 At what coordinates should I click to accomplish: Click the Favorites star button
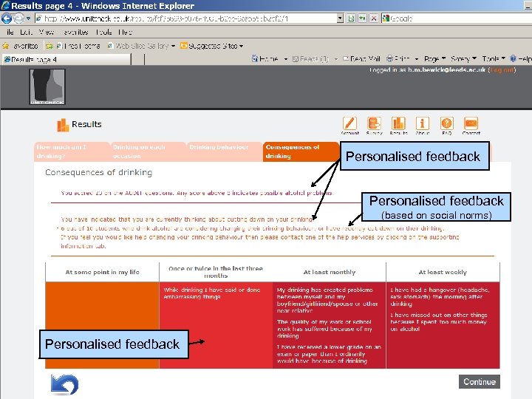pos(21,46)
